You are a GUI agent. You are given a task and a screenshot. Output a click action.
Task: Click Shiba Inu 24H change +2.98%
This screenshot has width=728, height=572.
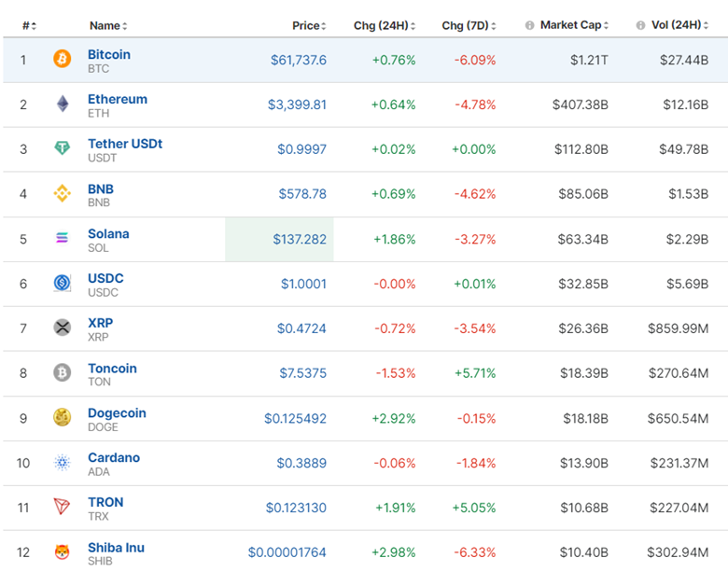(394, 552)
